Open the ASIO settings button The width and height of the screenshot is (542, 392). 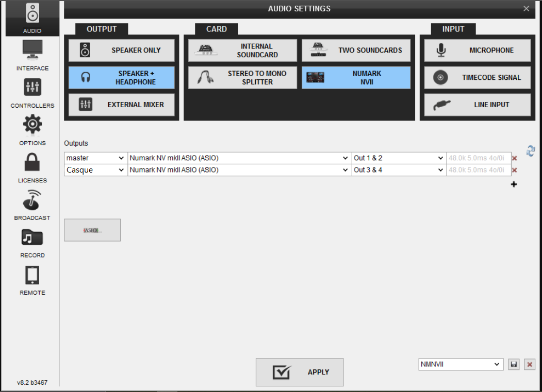point(92,230)
